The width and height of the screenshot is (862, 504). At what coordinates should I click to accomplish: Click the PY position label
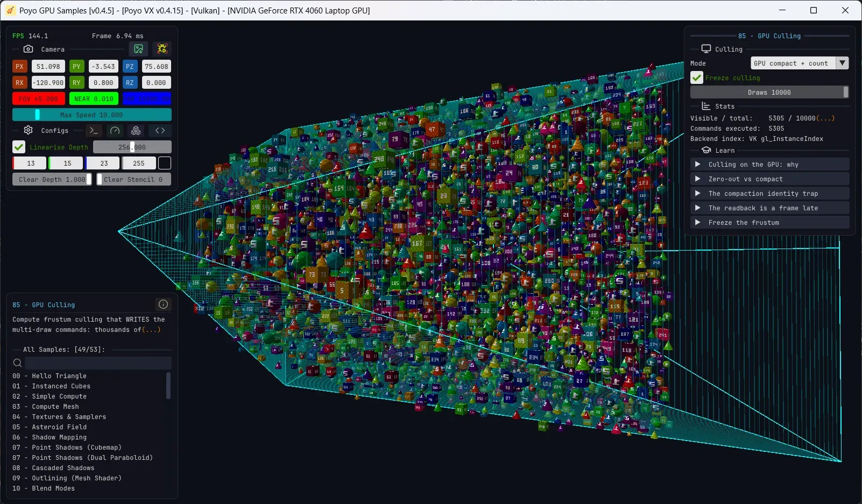pos(76,66)
